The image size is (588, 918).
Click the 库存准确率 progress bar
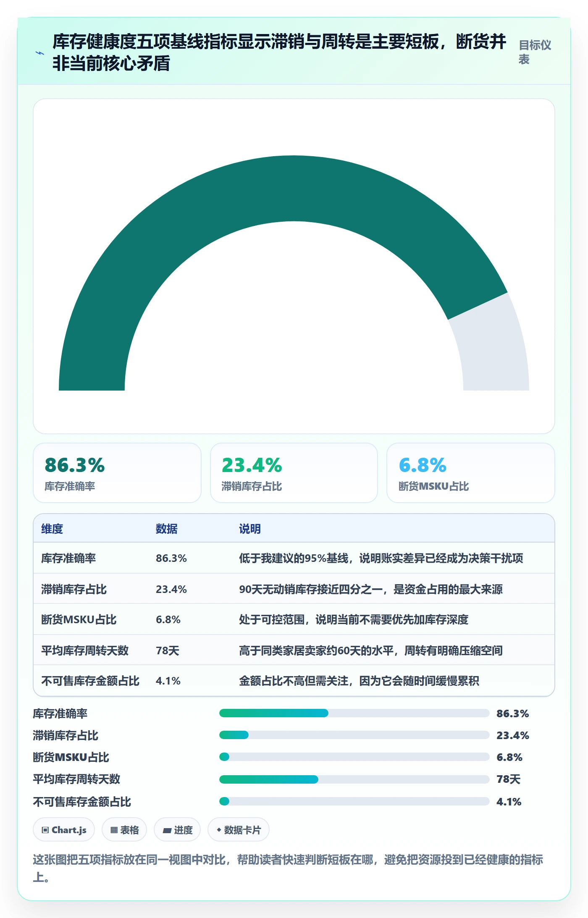(x=354, y=713)
